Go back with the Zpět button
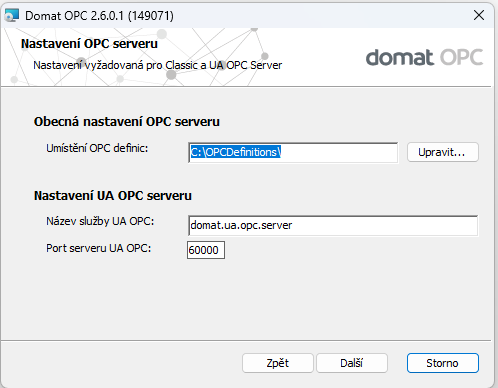The height and width of the screenshot is (388, 498). click(x=278, y=363)
